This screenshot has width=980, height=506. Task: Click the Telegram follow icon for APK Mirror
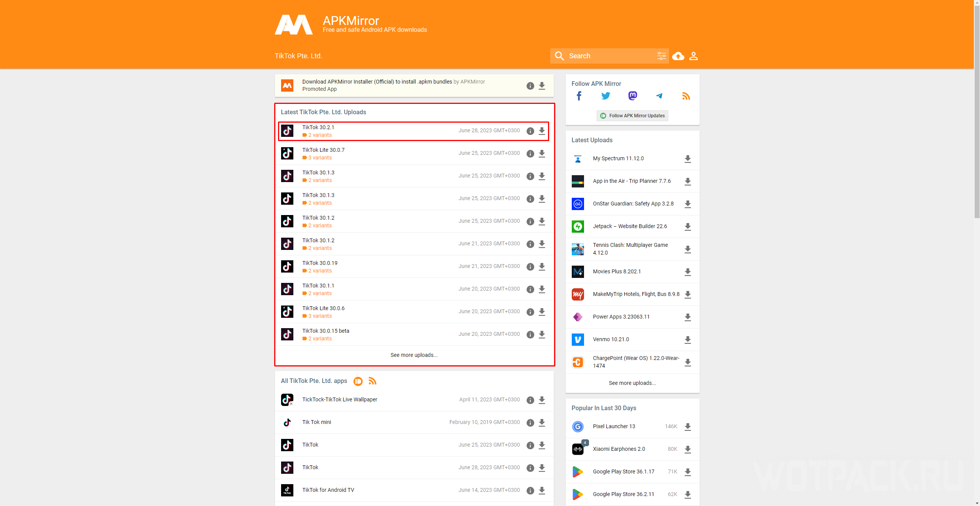[659, 95]
